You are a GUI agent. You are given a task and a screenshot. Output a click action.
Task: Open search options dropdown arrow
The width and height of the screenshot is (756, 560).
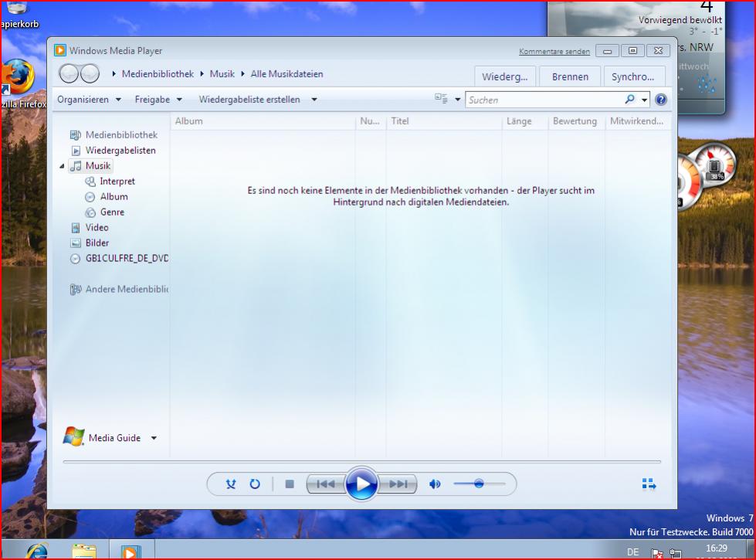coord(644,100)
